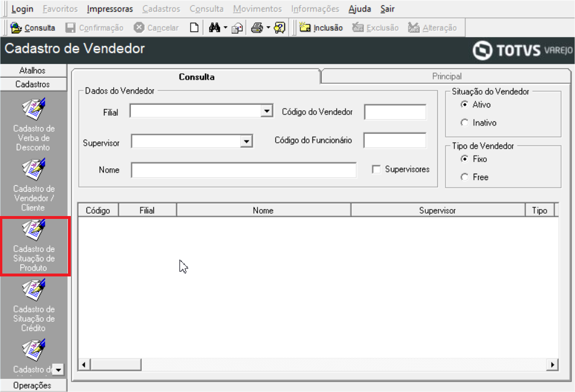Open the Atalhos sidebar section
Screen dimensions: 575x392
[33, 70]
